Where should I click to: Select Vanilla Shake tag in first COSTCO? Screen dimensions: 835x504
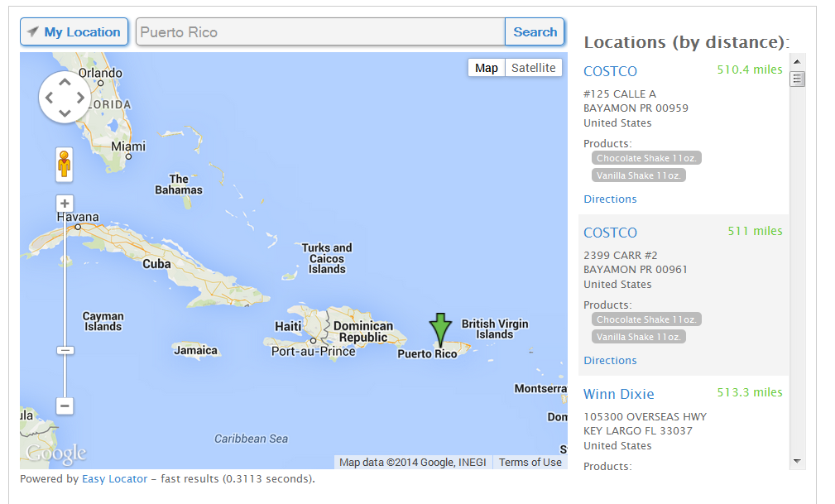pyautogui.click(x=639, y=175)
